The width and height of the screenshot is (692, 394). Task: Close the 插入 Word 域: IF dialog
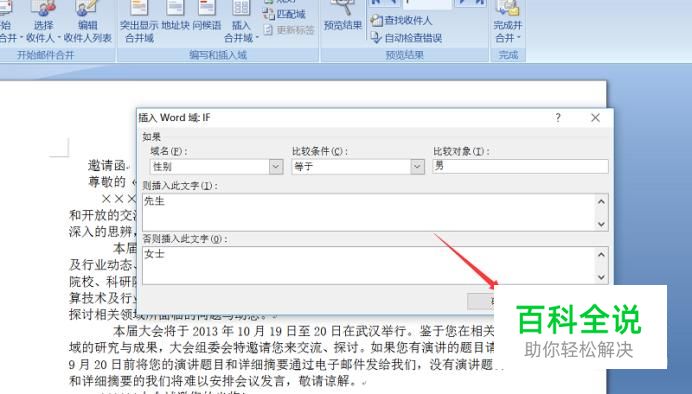595,118
